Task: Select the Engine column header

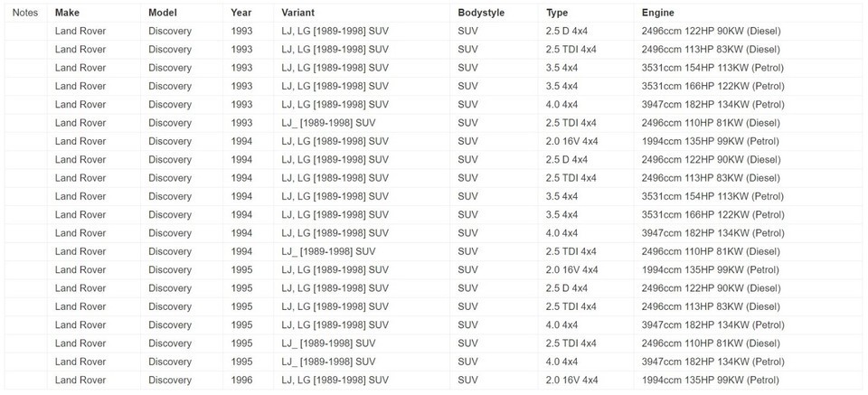Action: coord(657,13)
